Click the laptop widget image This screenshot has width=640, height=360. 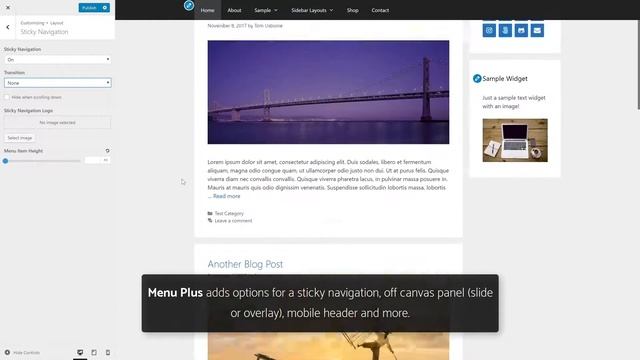tap(515, 140)
